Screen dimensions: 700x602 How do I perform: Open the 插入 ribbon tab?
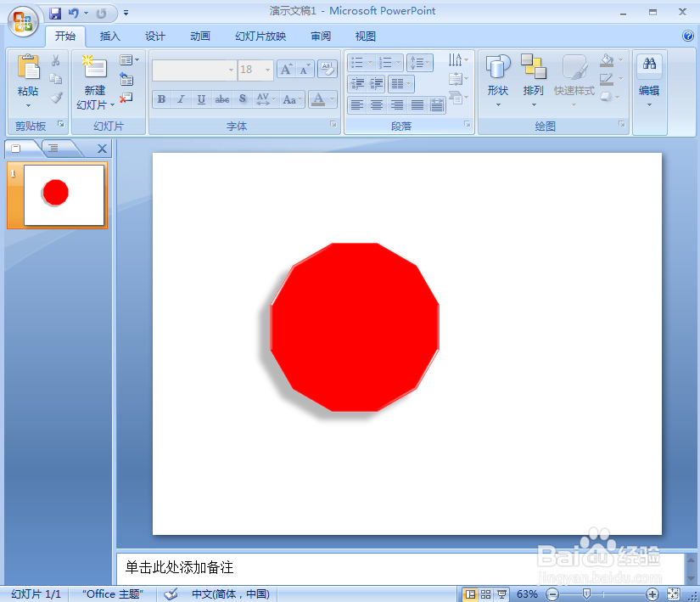(x=109, y=37)
